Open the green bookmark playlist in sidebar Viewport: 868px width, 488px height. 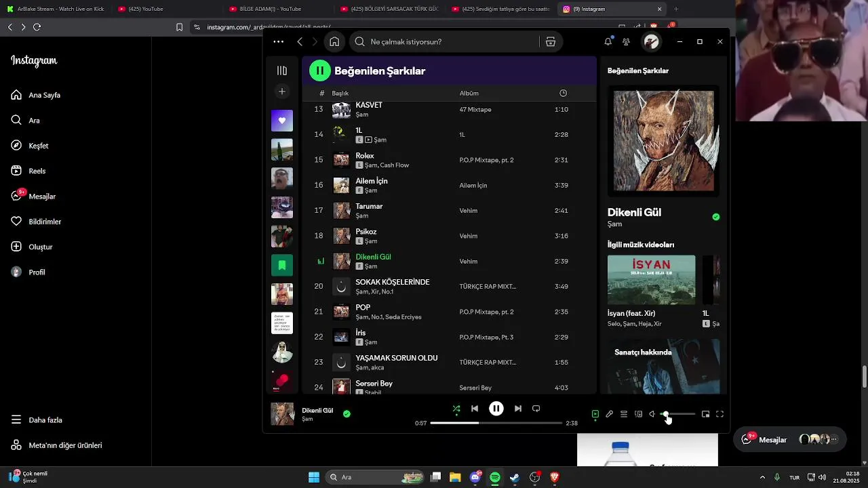[282, 265]
